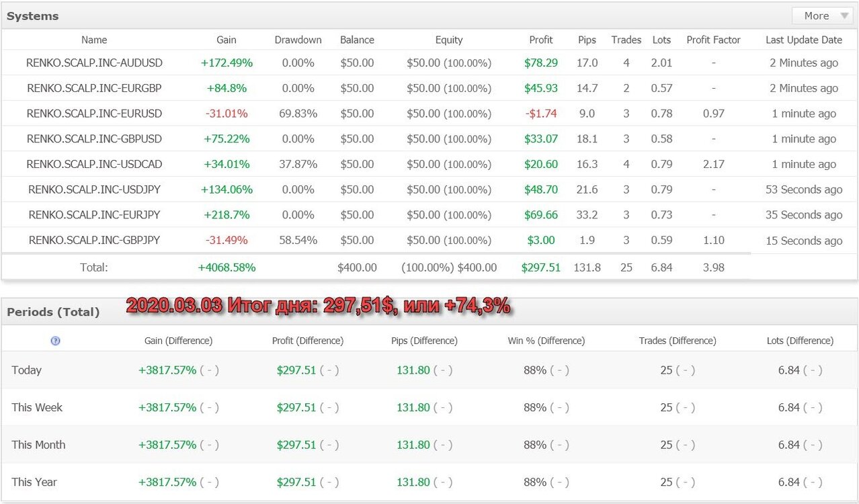Click the Pips (Difference) column header
This screenshot has height=504, width=859.
click(x=424, y=341)
